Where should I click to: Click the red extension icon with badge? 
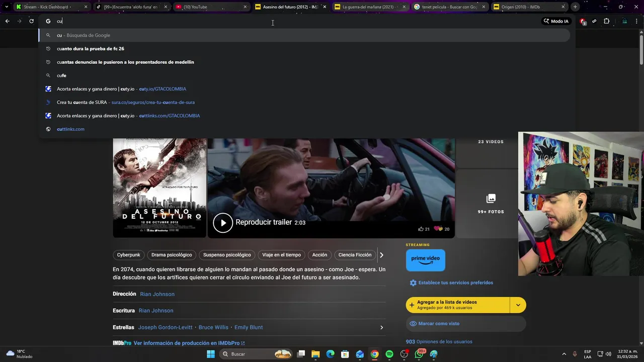point(583,21)
